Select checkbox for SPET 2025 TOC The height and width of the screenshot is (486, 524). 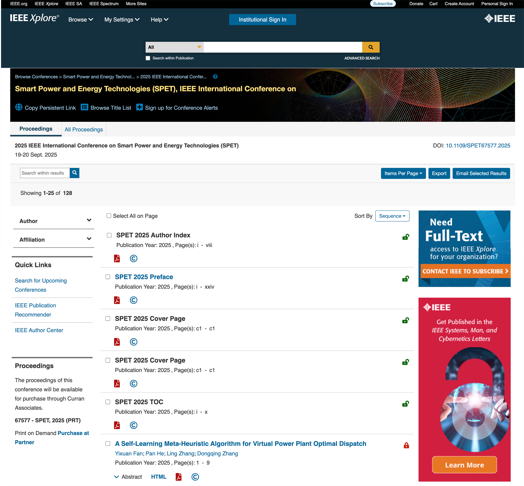coord(108,402)
